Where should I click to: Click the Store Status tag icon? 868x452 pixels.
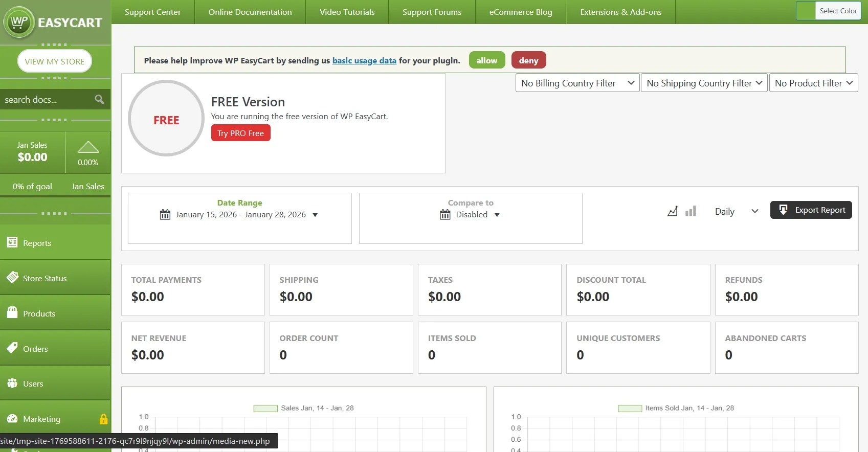pos(12,278)
